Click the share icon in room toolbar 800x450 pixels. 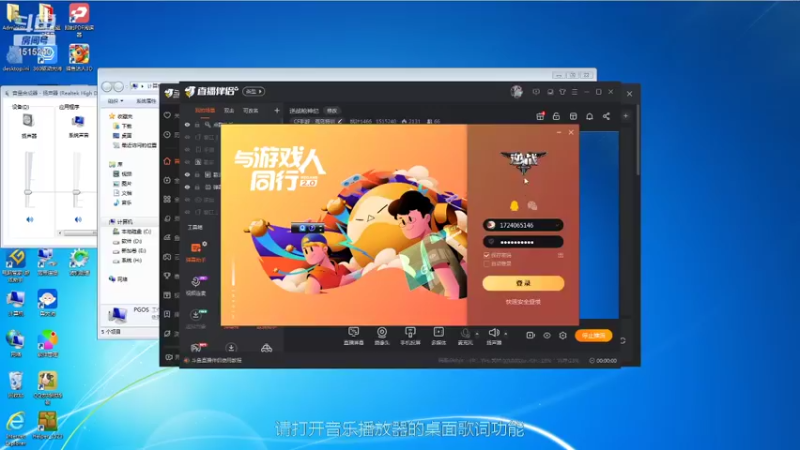[606, 116]
